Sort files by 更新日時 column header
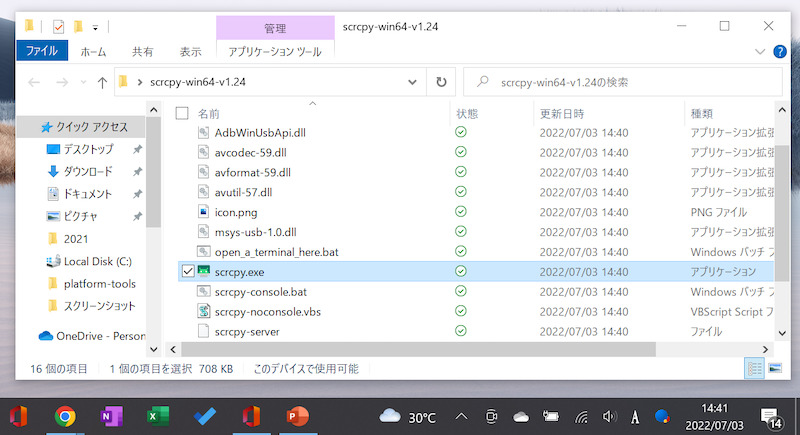This screenshot has width=800, height=435. [562, 113]
